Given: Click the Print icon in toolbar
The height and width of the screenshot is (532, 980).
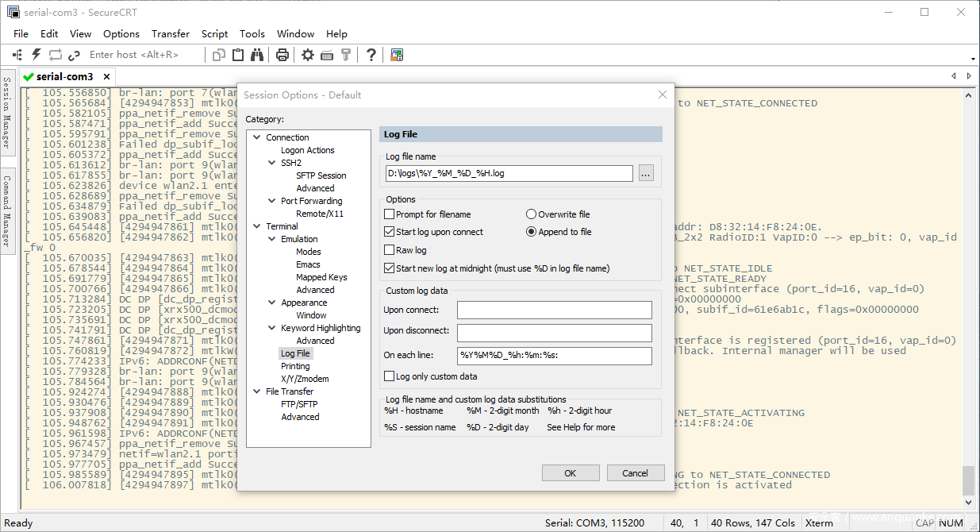Looking at the screenshot, I should coord(282,55).
